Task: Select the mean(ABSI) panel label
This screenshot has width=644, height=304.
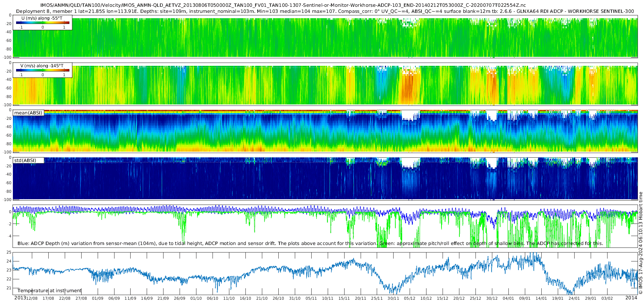Action: pyautogui.click(x=28, y=113)
